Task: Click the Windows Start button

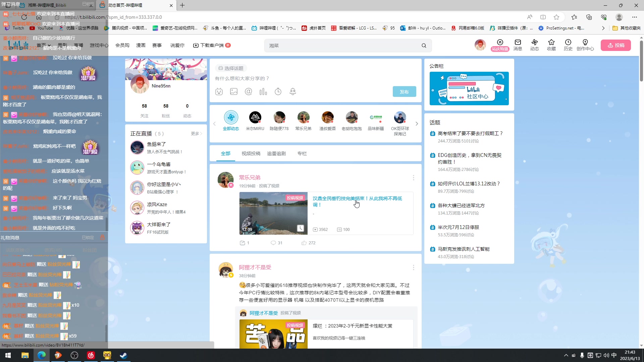Action: click(8, 355)
